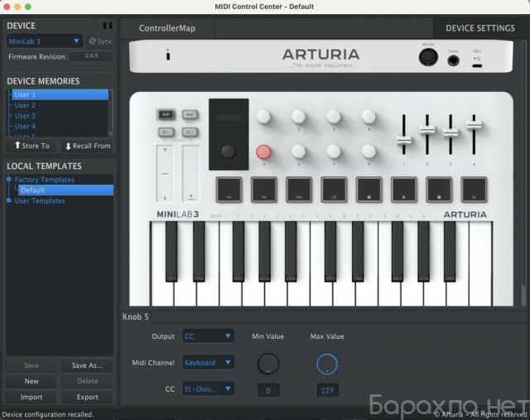Click the store/recall arrows icon beside DEVICE

click(x=108, y=26)
